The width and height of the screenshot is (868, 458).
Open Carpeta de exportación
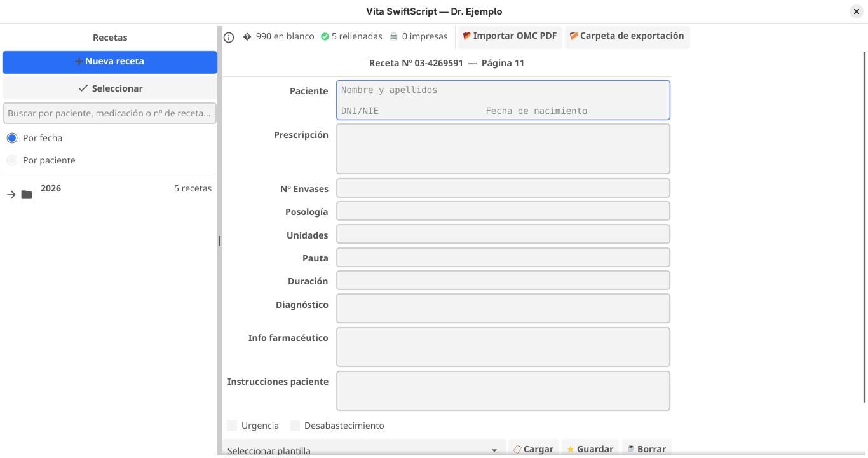click(x=627, y=36)
